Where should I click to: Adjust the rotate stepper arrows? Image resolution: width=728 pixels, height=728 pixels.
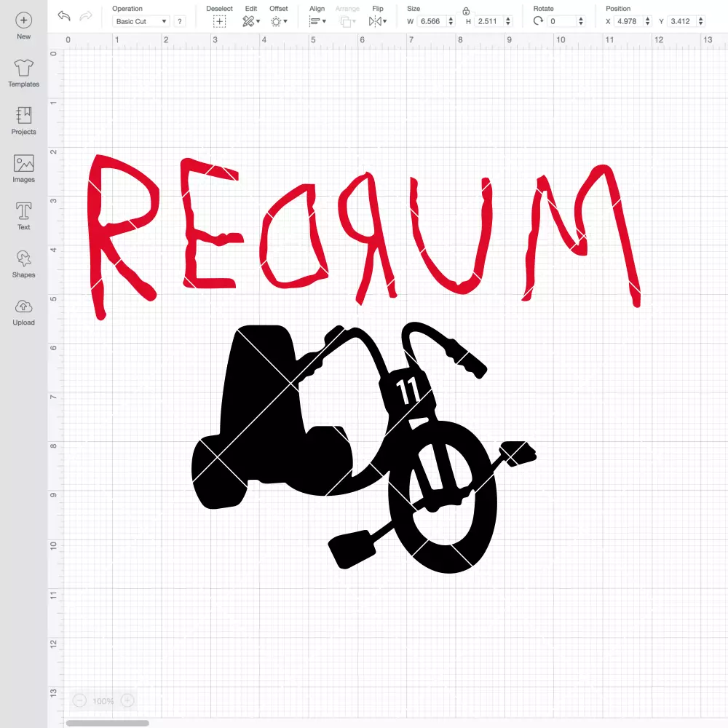coord(581,21)
